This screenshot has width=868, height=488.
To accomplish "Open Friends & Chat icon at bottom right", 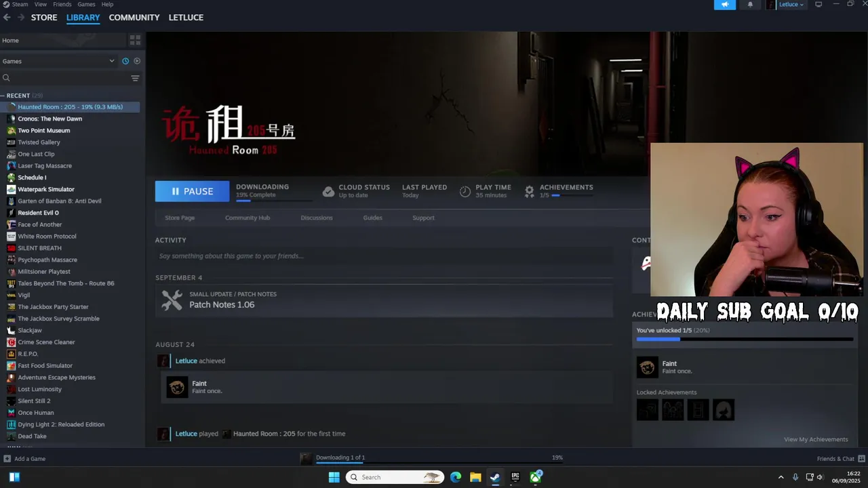I will 862,459.
